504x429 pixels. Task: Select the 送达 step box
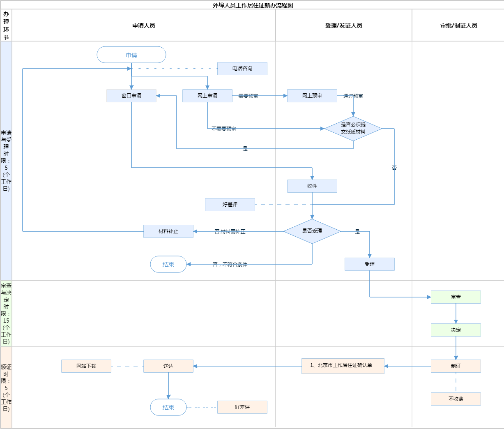click(168, 366)
